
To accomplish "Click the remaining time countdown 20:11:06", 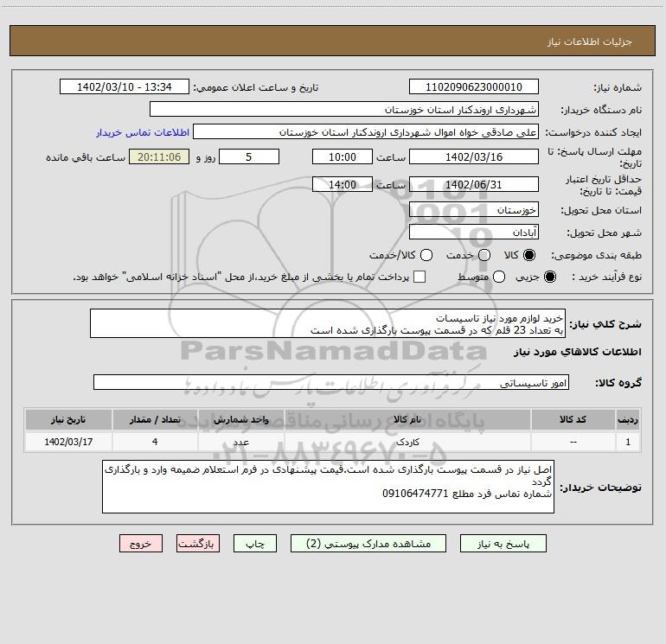I will 159,156.
